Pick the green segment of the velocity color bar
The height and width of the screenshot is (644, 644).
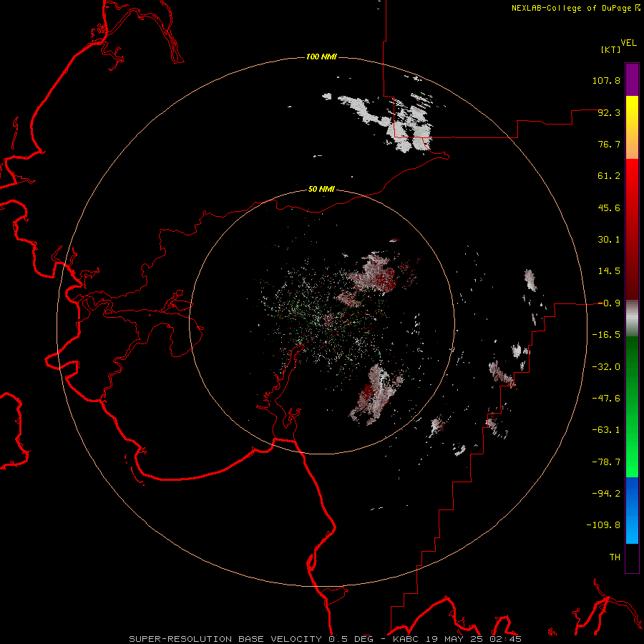tap(632, 406)
